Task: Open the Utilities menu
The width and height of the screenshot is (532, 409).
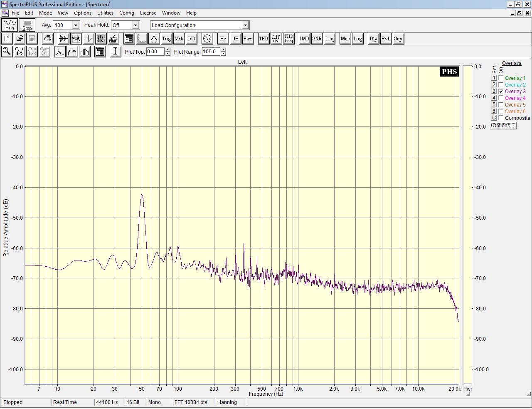Action: [x=105, y=13]
